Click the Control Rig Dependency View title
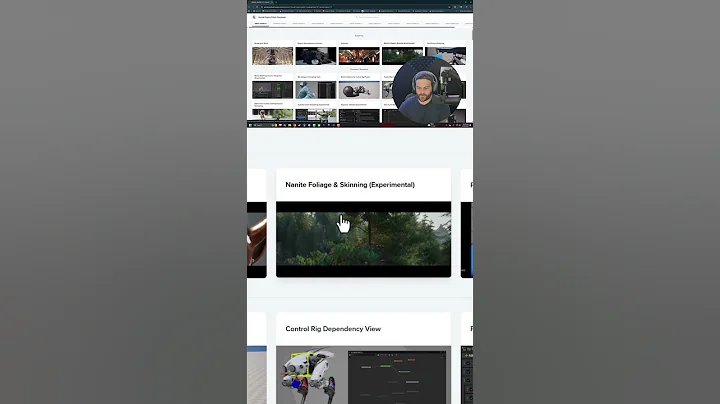The image size is (720, 404). pyautogui.click(x=333, y=329)
